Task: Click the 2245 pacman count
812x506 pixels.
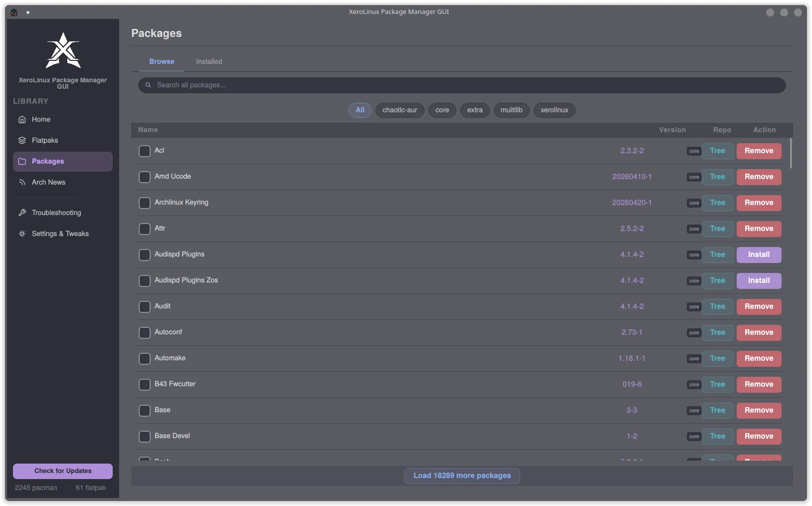Action: tap(36, 488)
